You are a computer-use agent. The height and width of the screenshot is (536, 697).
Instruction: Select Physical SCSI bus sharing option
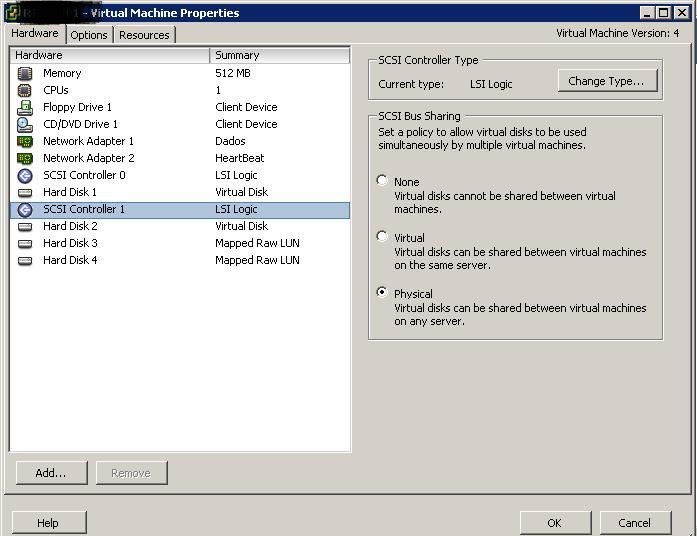[382, 292]
